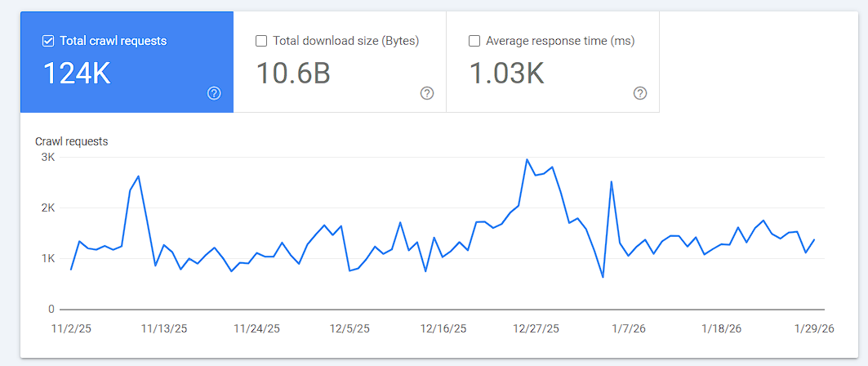The width and height of the screenshot is (868, 366).
Task: Click the highest chart peak near 12/27/25
Action: click(527, 160)
